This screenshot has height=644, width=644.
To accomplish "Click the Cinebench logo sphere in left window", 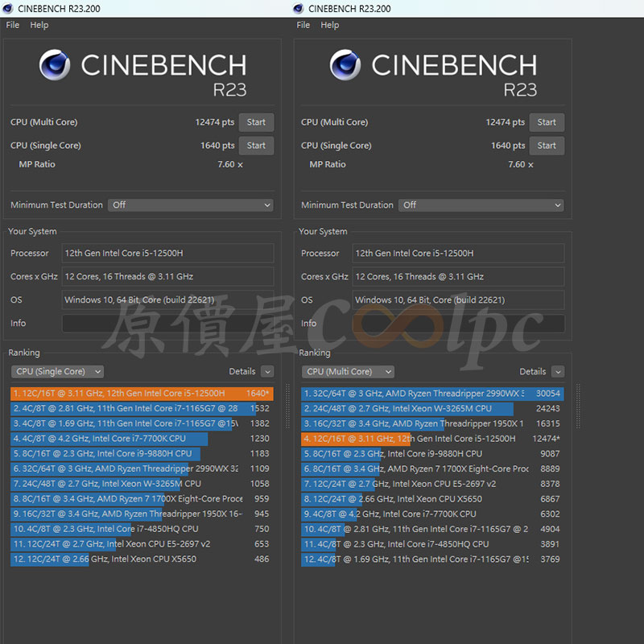I will point(55,65).
